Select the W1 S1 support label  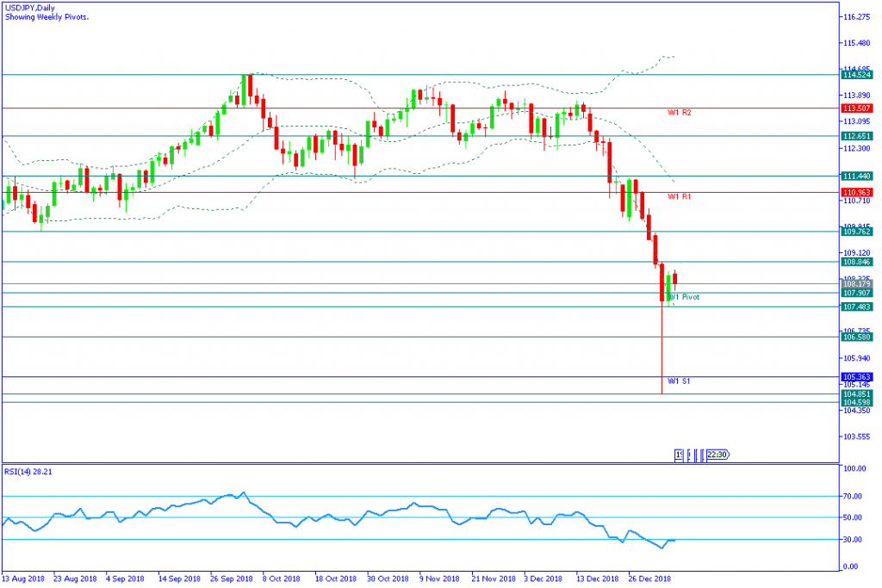tap(680, 381)
